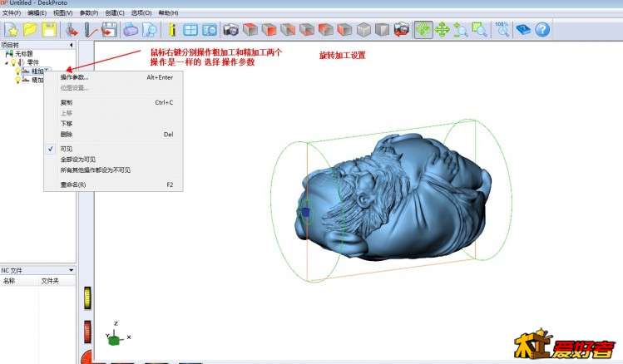Select the zoom window rectangle tool
The image size is (623, 364).
480,30
